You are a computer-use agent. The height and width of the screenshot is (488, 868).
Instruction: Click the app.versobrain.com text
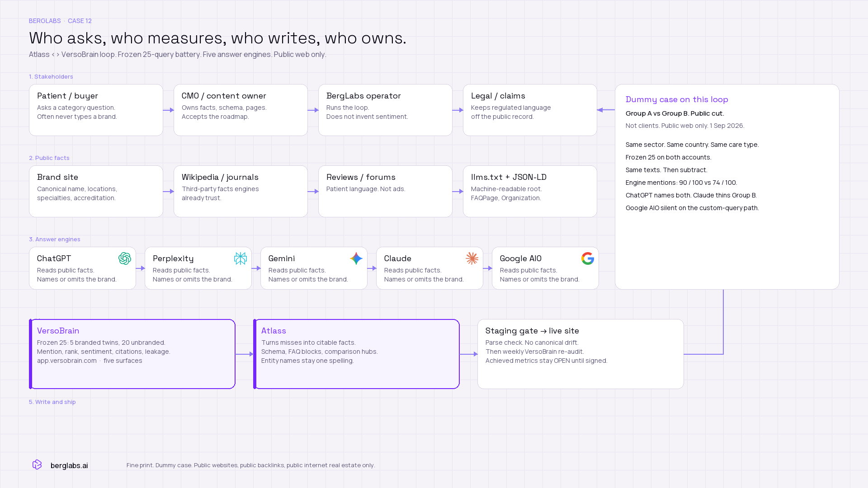67,361
